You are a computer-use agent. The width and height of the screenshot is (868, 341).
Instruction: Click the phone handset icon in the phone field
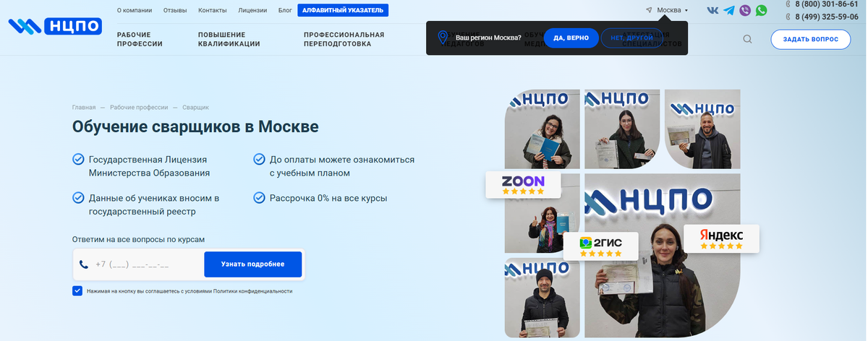(84, 264)
